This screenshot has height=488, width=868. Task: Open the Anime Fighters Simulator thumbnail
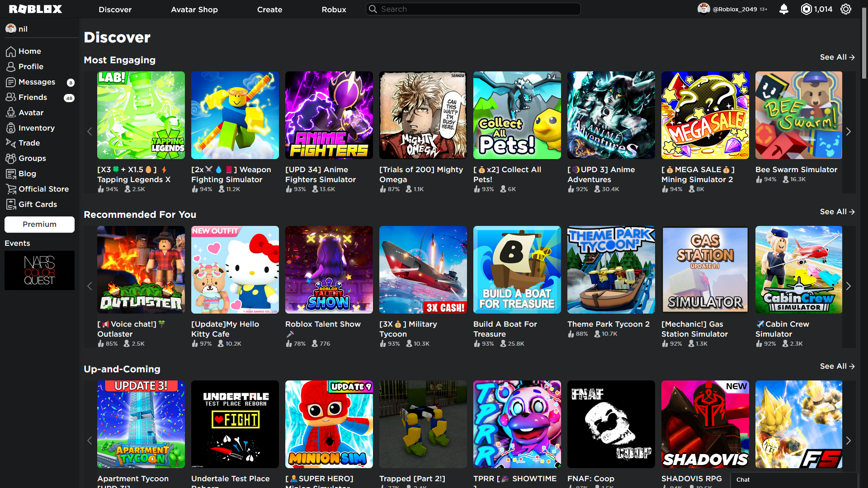[329, 115]
